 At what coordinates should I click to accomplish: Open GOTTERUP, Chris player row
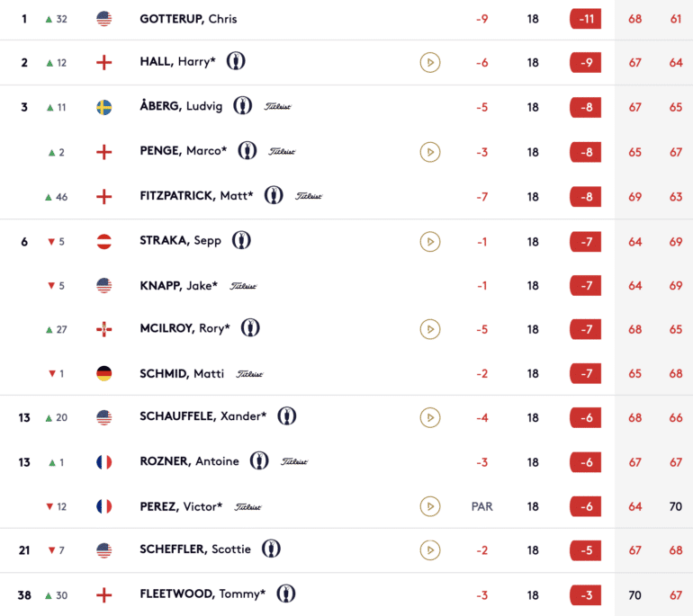point(346,19)
